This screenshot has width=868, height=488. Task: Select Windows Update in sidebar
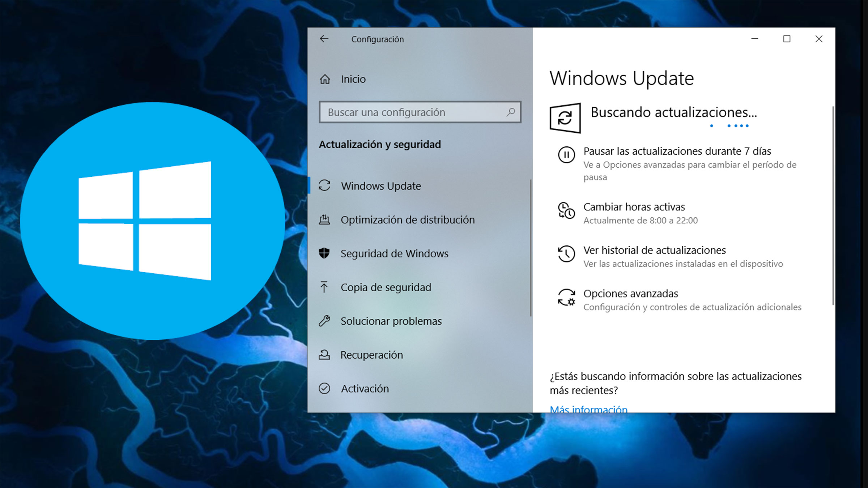(x=381, y=186)
